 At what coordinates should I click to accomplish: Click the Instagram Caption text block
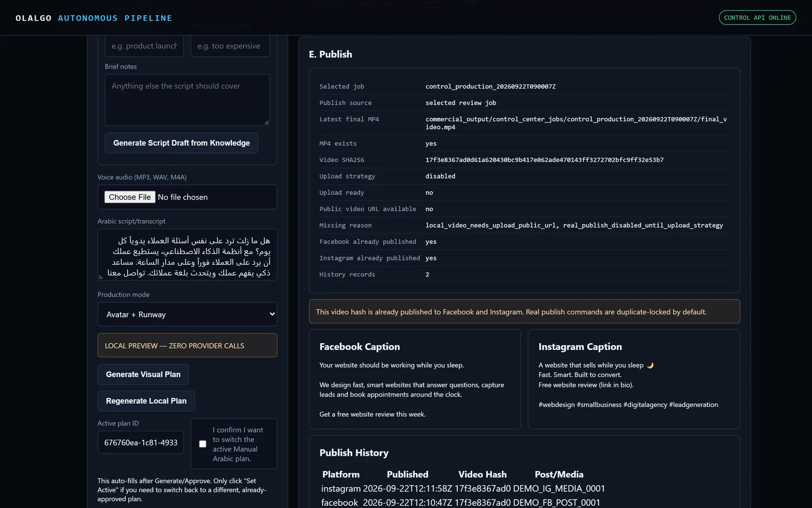click(628, 385)
